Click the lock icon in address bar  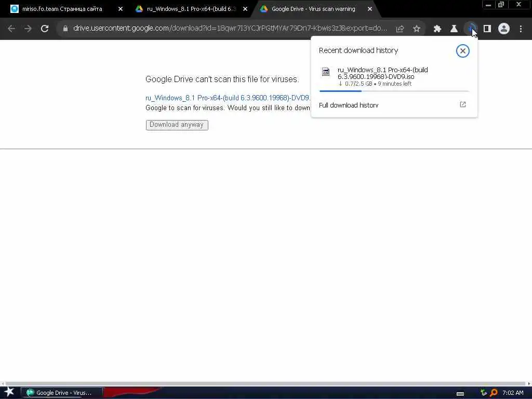point(65,29)
